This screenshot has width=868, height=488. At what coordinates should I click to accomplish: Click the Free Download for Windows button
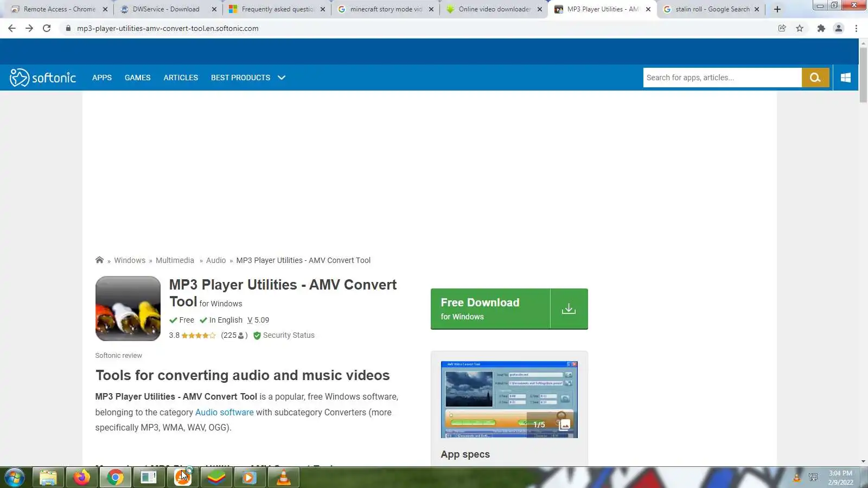coord(509,309)
